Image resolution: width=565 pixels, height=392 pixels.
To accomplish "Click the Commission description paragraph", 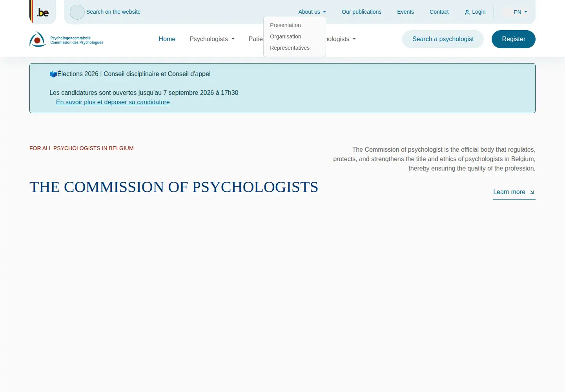I will pos(434,159).
